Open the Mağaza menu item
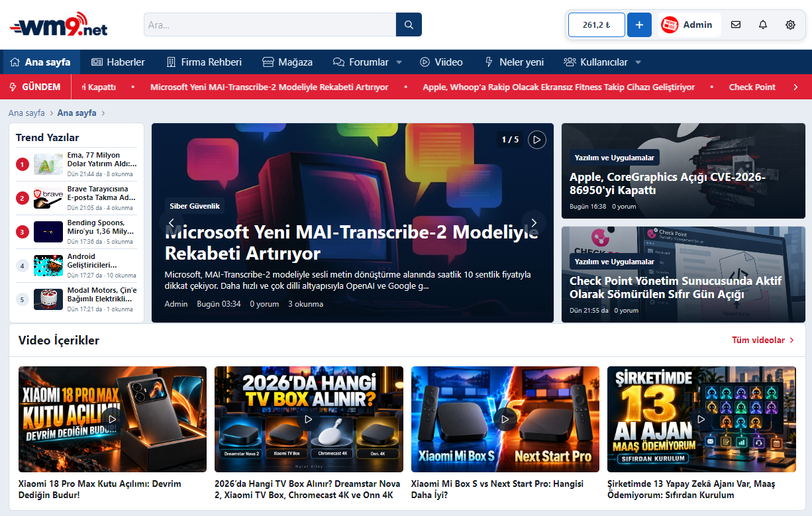812x516 pixels. (x=287, y=62)
